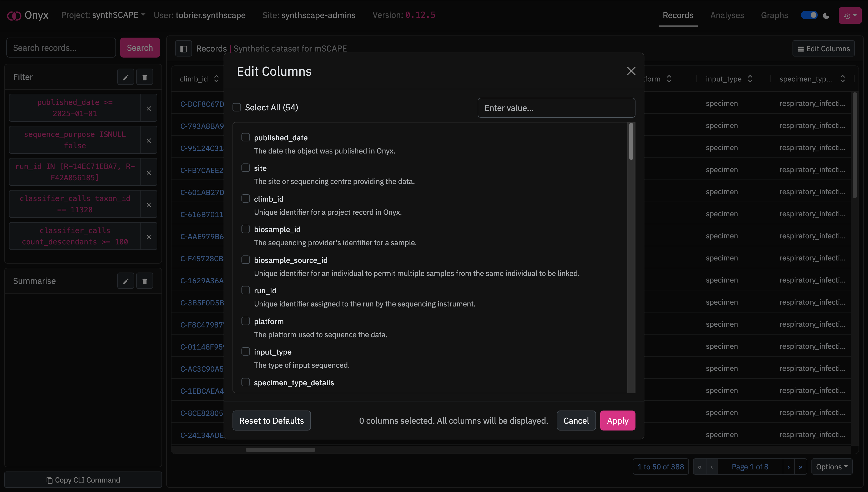The width and height of the screenshot is (868, 492).
Task: Remove the published_date filter
Action: click(x=149, y=108)
